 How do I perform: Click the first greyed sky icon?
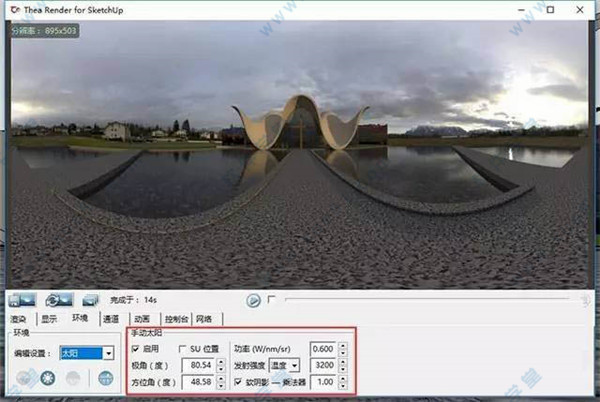pyautogui.click(x=24, y=378)
